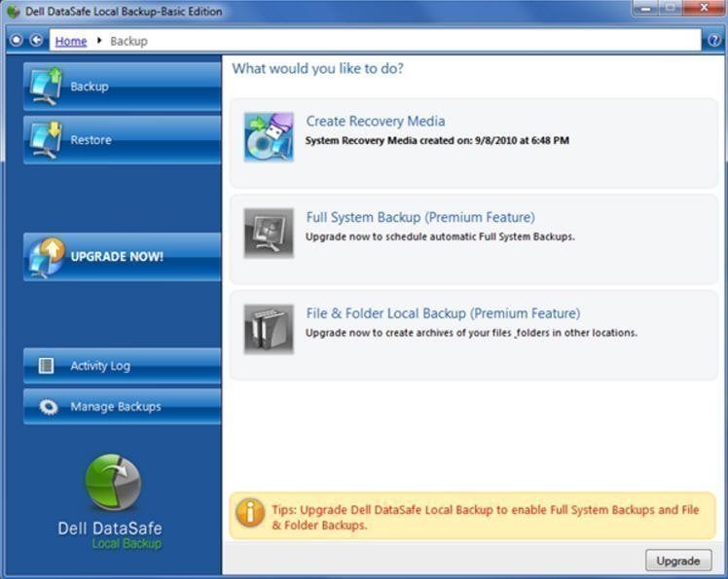Click the Create Recovery Media link
728x579 pixels.
tap(375, 122)
